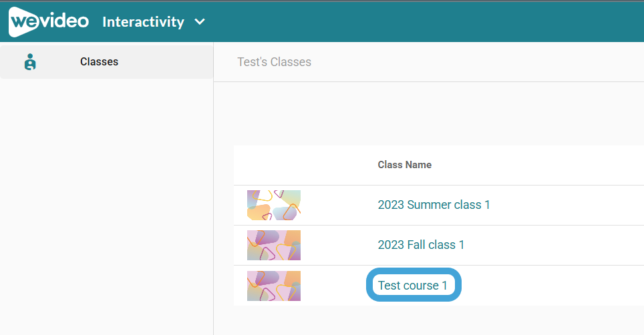Select the Classes item in the sidebar
The image size is (644, 335).
pos(106,62)
